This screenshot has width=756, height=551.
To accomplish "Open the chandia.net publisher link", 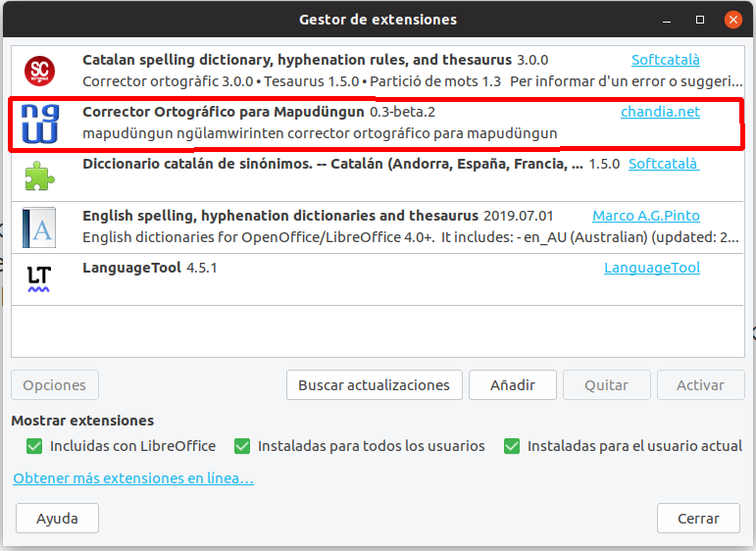I will (660, 112).
